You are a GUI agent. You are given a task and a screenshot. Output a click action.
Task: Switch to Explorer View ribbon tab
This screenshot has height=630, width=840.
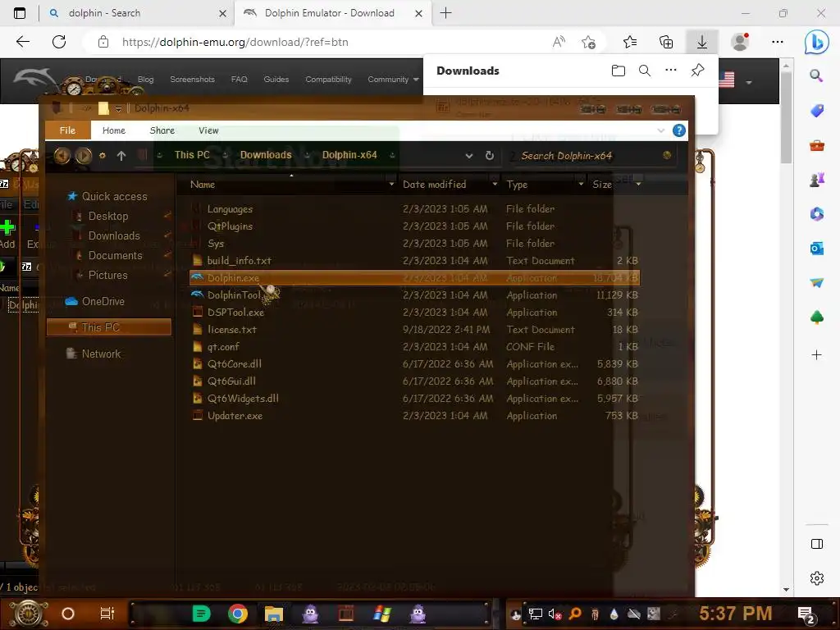click(x=208, y=130)
